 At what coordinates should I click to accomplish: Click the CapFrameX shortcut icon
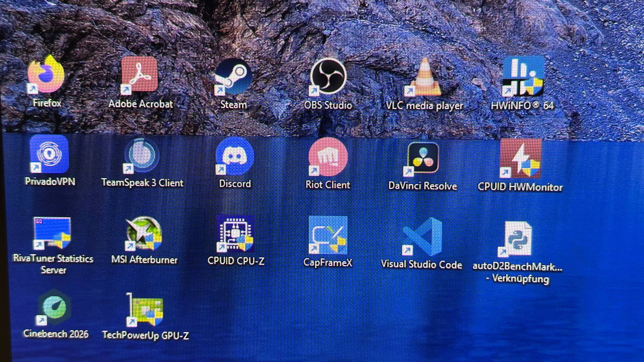[328, 235]
